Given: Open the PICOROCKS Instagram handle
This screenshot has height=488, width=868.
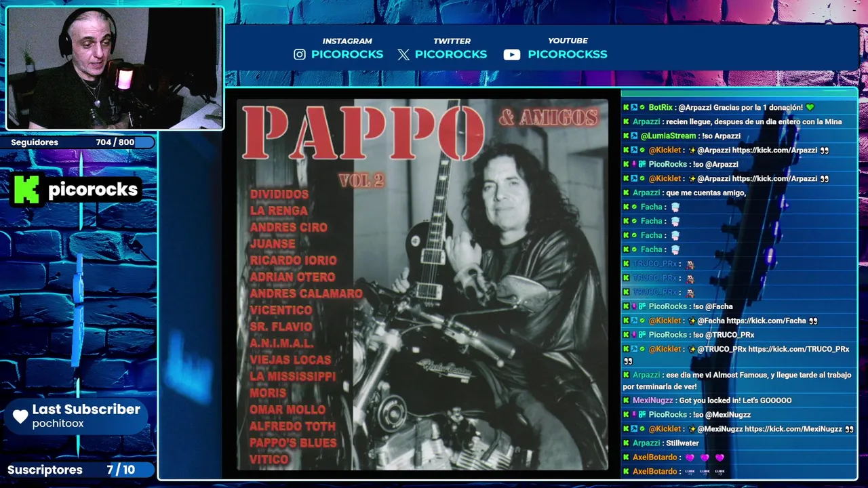Looking at the screenshot, I should coord(347,54).
